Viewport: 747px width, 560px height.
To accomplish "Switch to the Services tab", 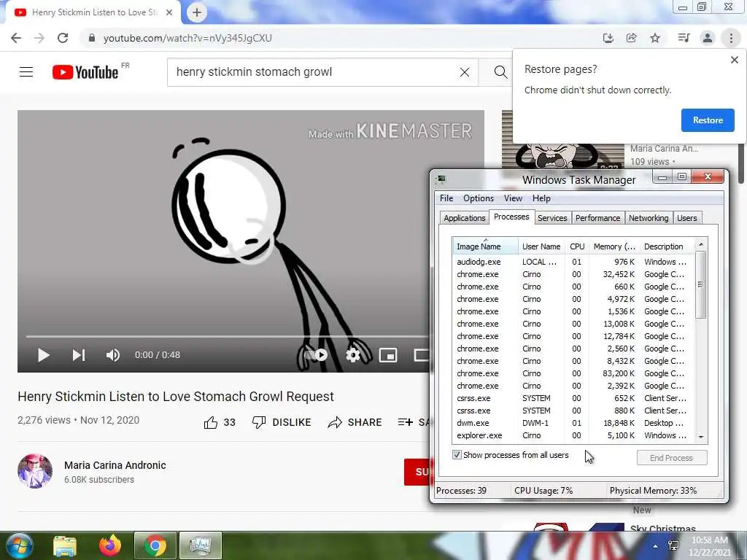I will point(552,218).
